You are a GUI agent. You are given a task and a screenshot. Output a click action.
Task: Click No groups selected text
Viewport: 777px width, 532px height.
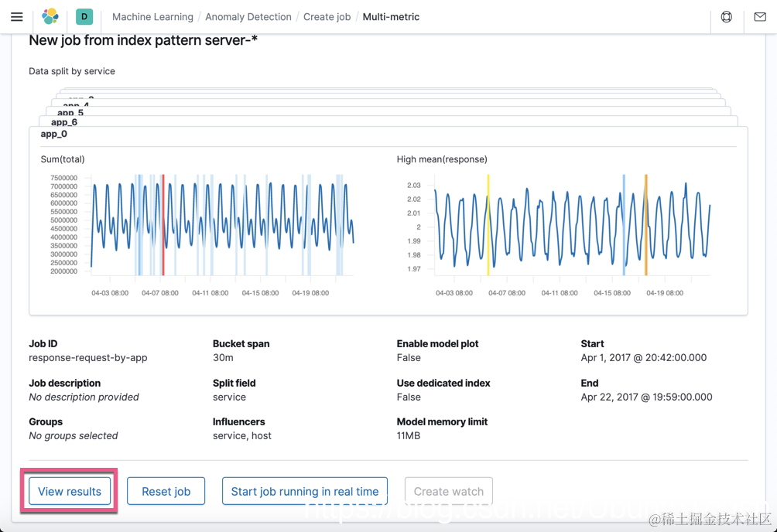point(74,435)
